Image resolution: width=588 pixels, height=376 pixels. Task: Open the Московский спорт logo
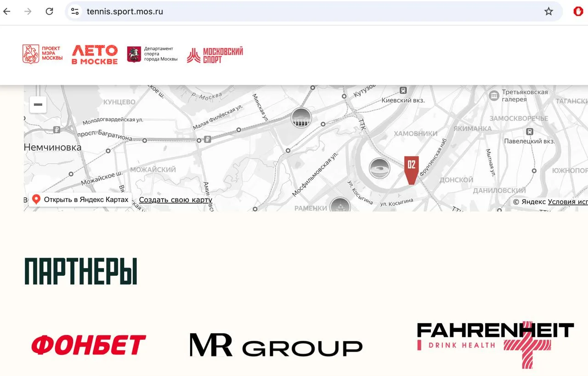tap(215, 55)
